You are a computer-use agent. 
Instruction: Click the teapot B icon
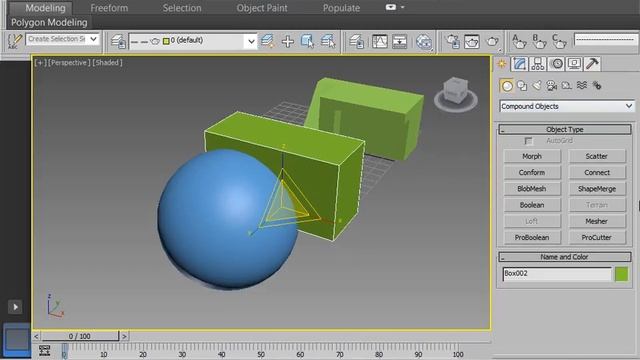pyautogui.click(x=539, y=41)
